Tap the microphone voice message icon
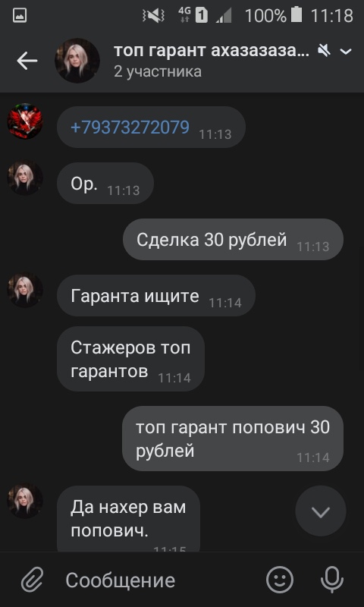The image size is (364, 607). [x=332, y=580]
